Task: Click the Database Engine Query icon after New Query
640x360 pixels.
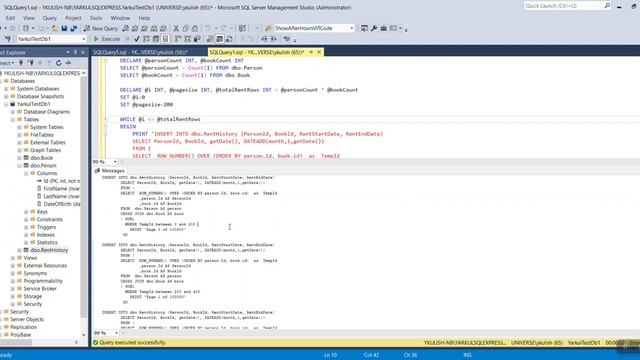Action: click(x=125, y=28)
